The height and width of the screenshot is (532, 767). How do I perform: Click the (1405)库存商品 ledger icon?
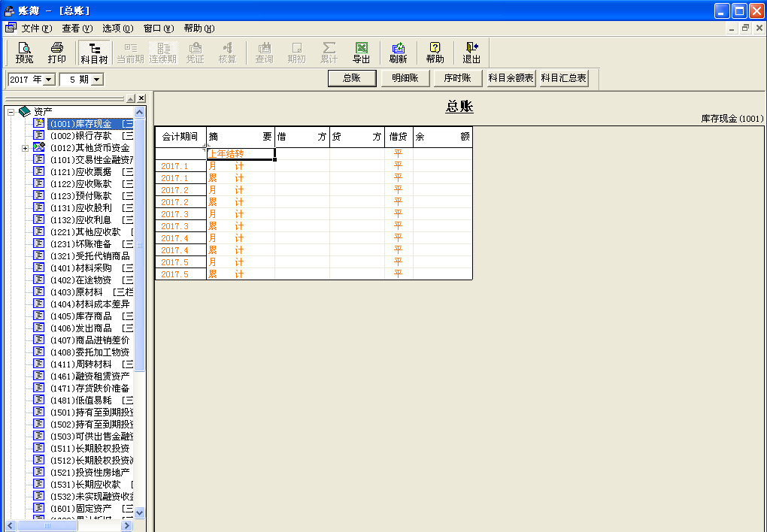[x=38, y=316]
